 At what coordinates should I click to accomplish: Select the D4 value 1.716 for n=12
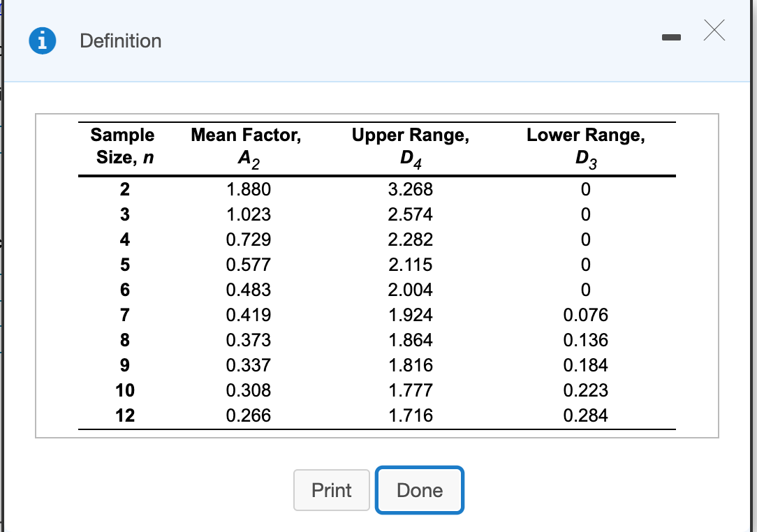tap(412, 415)
